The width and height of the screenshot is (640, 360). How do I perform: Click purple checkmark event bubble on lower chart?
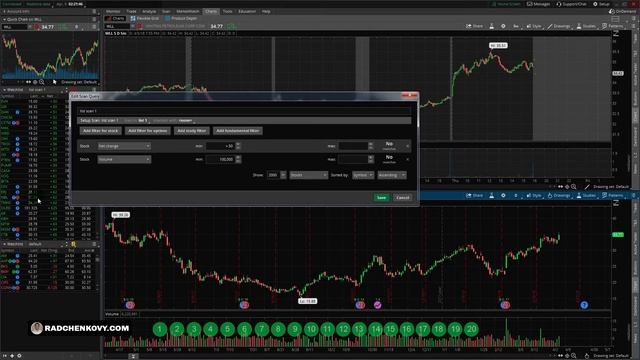point(378,305)
